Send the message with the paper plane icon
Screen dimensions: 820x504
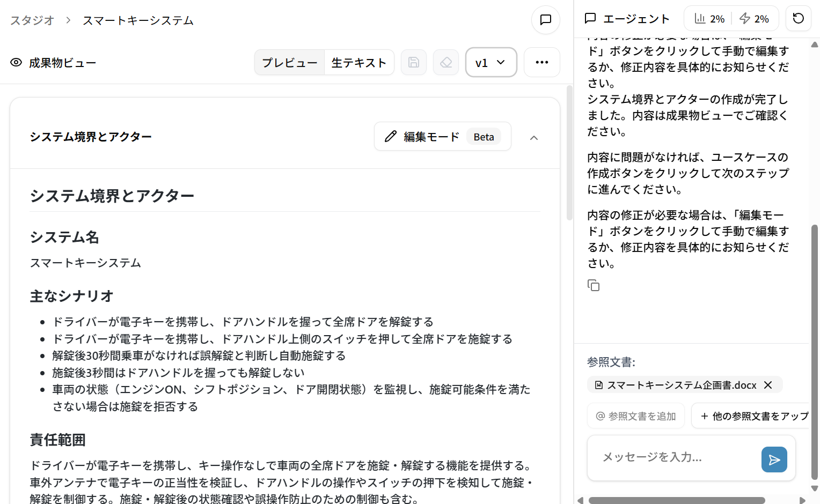(774, 459)
